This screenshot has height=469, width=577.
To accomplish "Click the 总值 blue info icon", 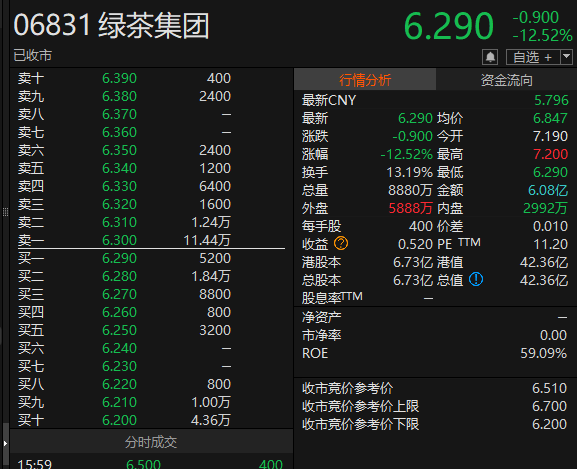I will (x=476, y=280).
